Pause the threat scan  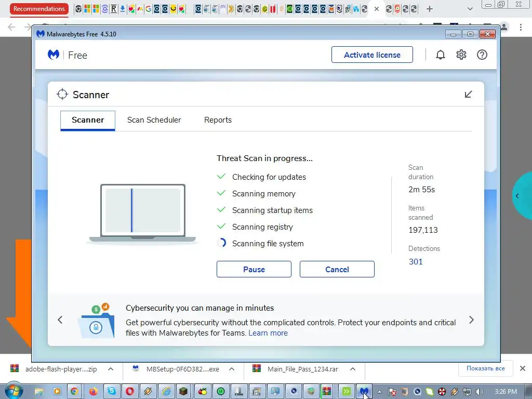tap(254, 270)
